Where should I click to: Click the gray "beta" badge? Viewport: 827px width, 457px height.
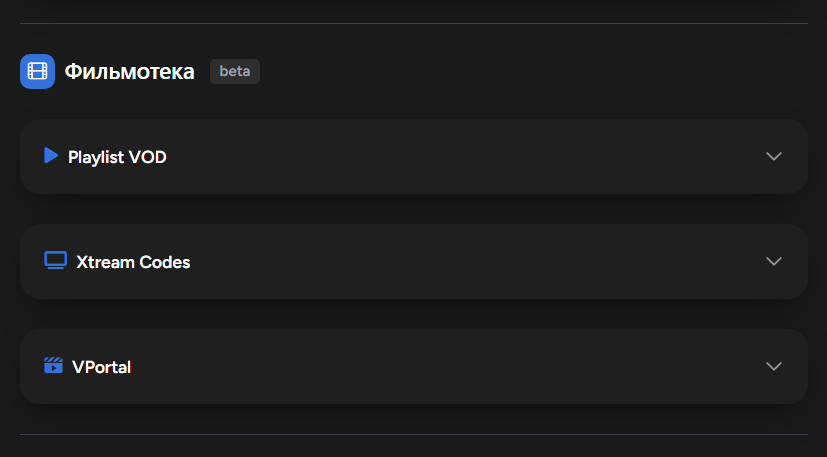tap(235, 71)
